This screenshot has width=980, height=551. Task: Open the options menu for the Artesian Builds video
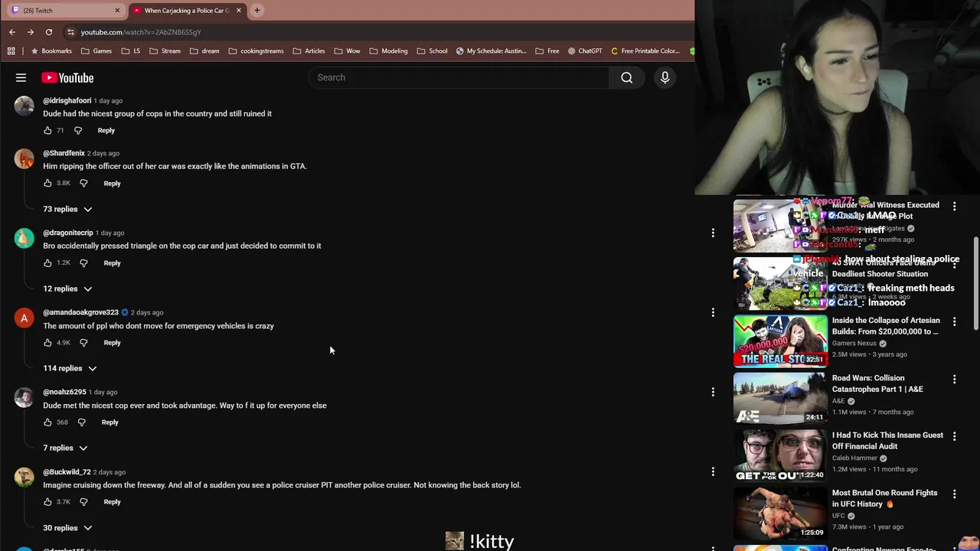(x=954, y=321)
